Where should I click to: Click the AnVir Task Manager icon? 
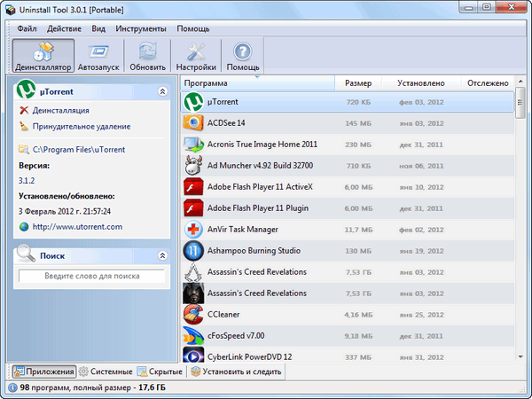coord(194,229)
